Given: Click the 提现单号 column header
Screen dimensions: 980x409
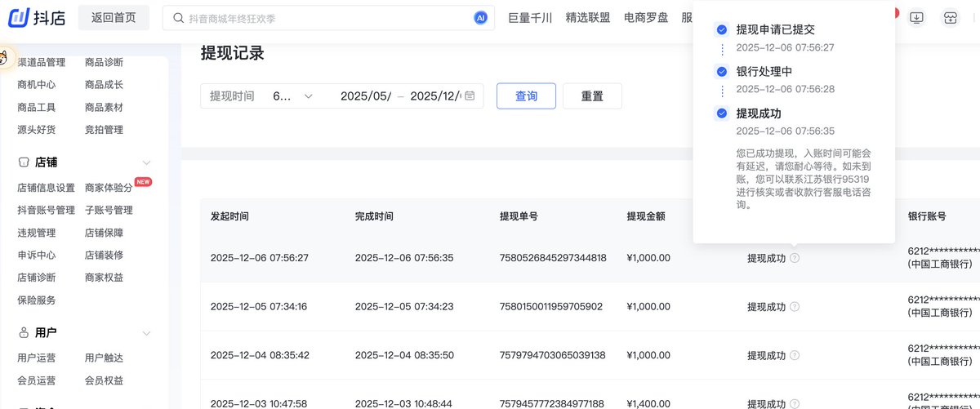Looking at the screenshot, I should [519, 216].
